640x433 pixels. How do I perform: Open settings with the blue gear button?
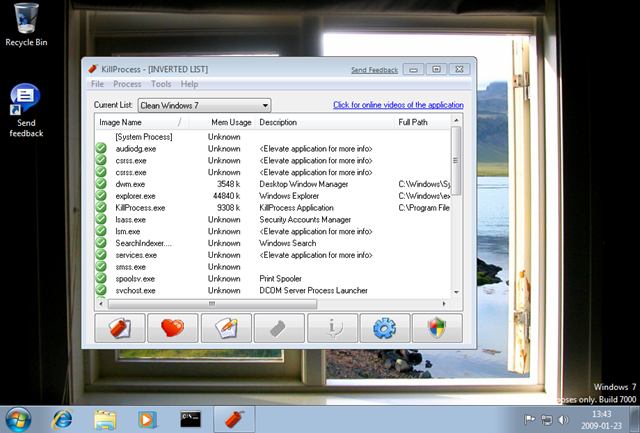coord(385,328)
